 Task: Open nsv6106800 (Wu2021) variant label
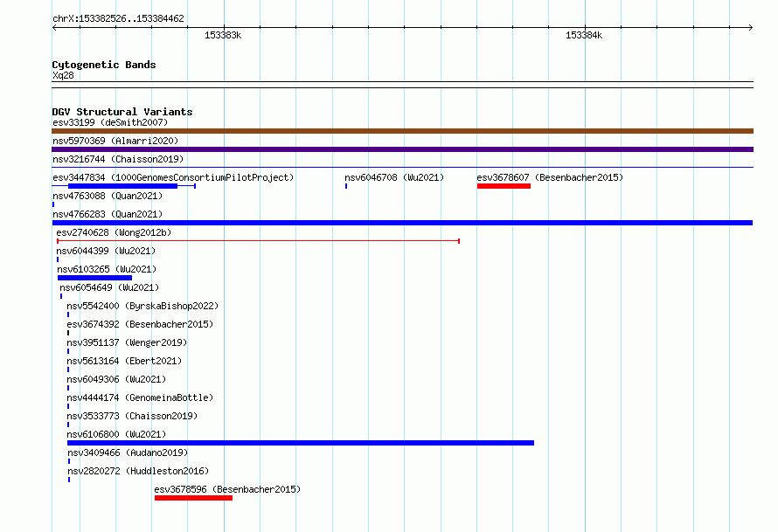(116, 434)
